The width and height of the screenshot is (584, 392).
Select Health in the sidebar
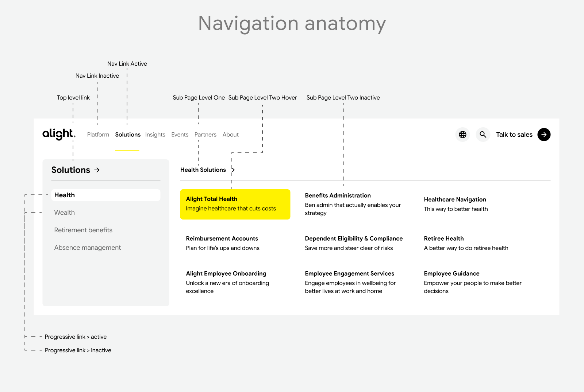tap(105, 195)
